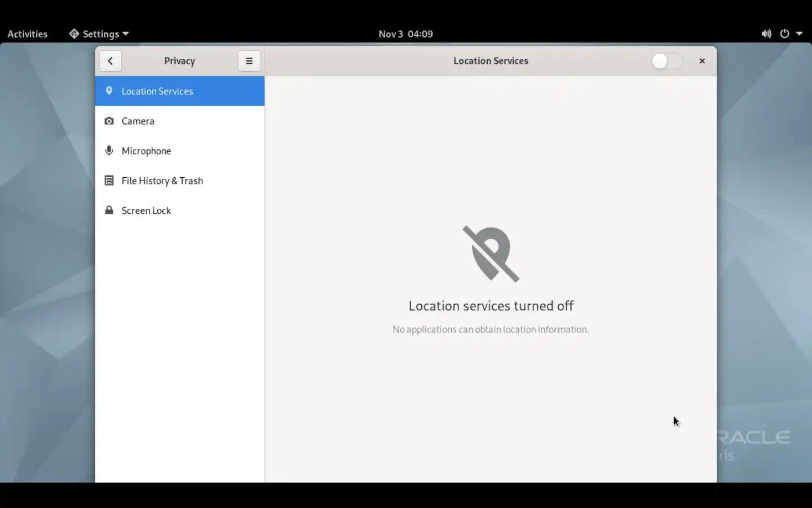Go back using the Privacy back arrow
This screenshot has width=812, height=508.
(111, 61)
